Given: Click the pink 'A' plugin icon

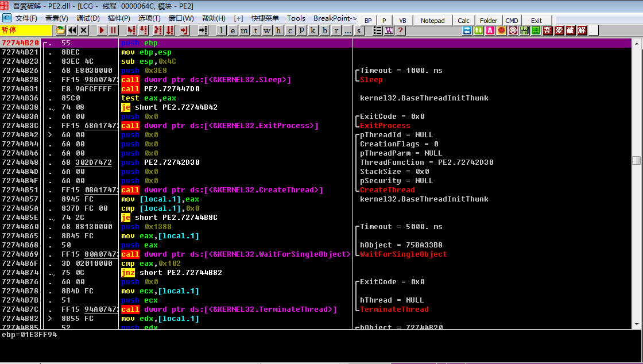Looking at the screenshot, I should coord(490,30).
